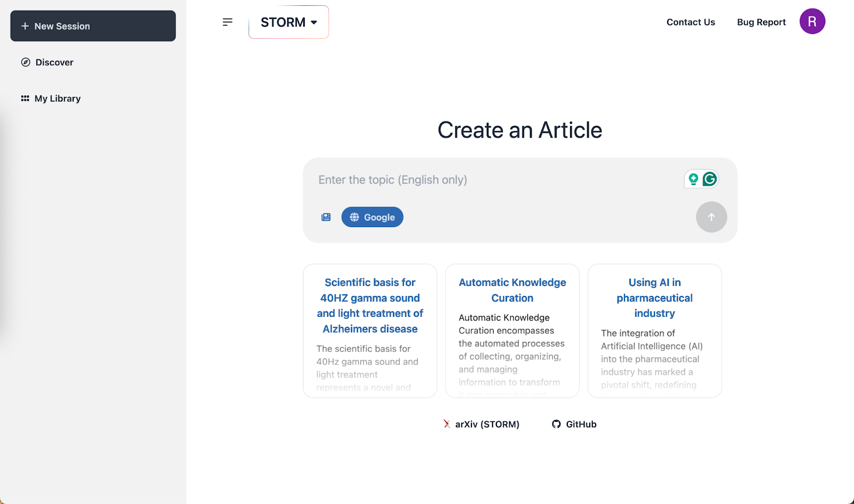Click the Discover compass icon

[x=26, y=62]
